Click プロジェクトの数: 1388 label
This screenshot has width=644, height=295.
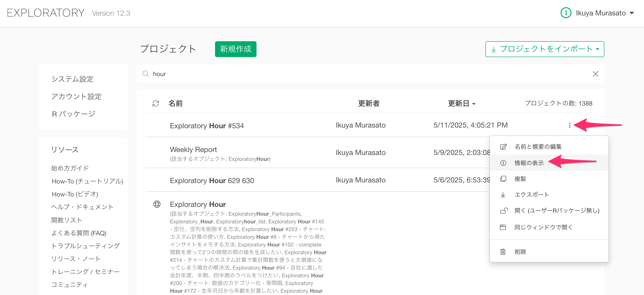[x=558, y=103]
